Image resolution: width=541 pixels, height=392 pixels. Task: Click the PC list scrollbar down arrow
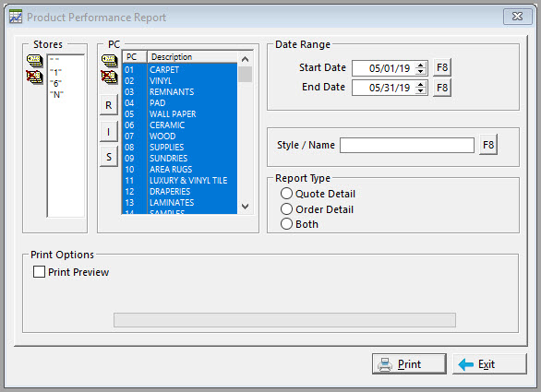coord(246,207)
